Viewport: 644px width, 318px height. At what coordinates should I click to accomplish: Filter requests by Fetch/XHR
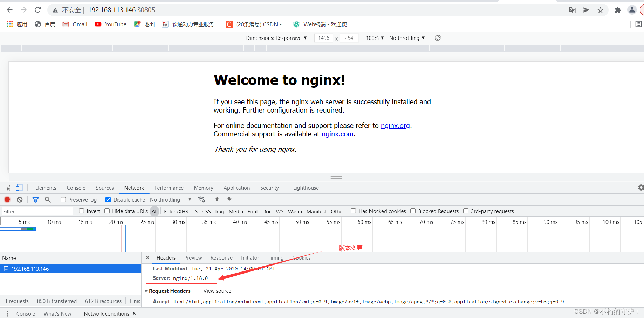pyautogui.click(x=176, y=211)
